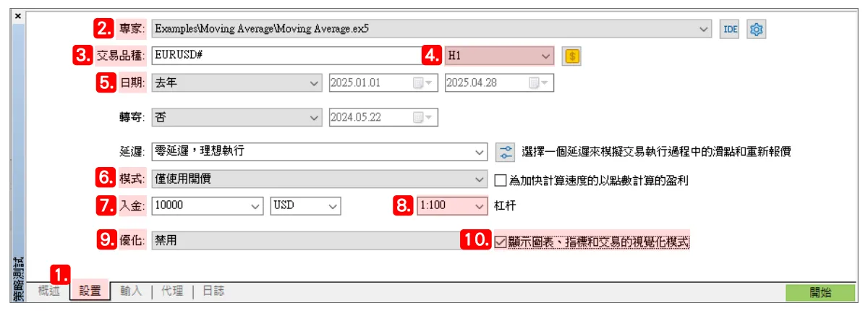Screen dimensions: 868x311
Task: Enable profit calculation in pips checkbox
Action: click(500, 180)
